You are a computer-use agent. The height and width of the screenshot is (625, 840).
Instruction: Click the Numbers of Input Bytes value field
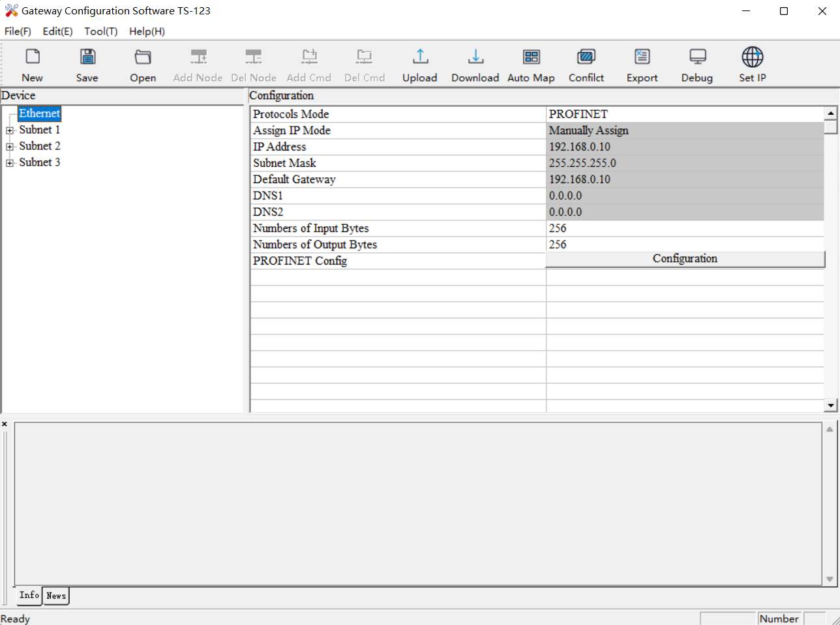(683, 228)
